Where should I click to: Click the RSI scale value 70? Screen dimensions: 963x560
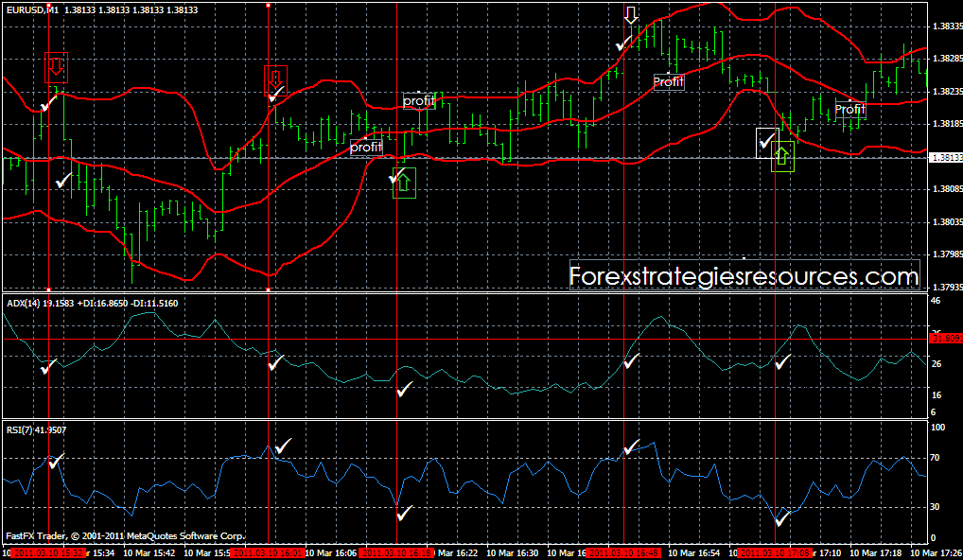(936, 458)
